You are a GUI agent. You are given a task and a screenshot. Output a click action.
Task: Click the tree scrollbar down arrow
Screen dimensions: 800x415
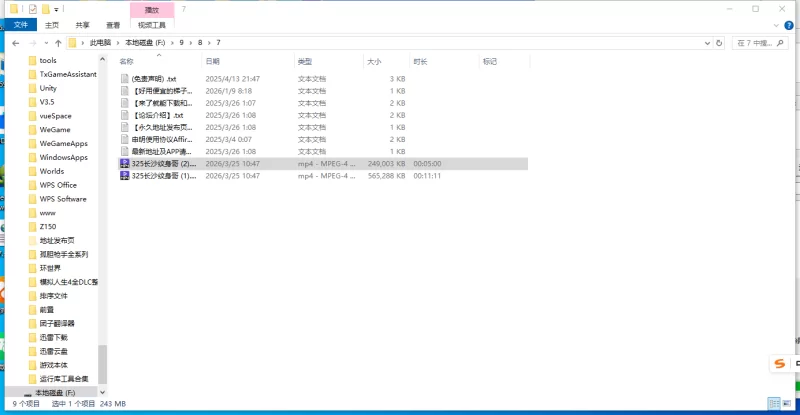point(102,392)
